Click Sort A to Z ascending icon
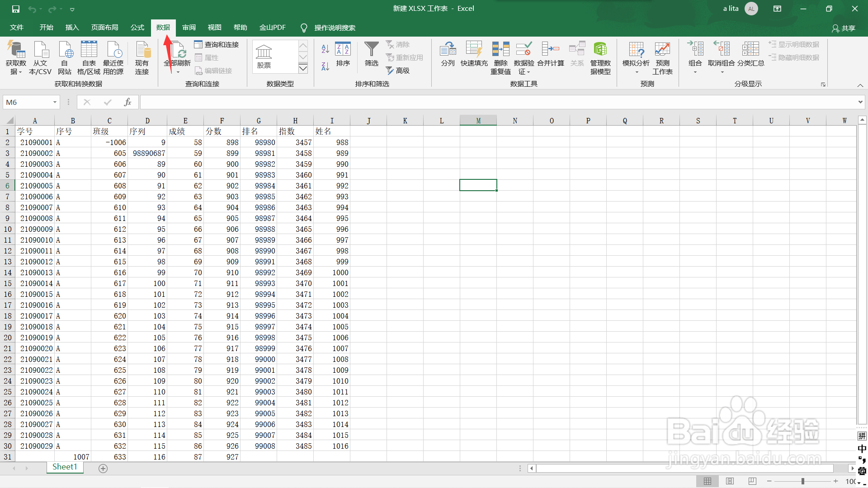868x488 pixels. click(x=325, y=49)
